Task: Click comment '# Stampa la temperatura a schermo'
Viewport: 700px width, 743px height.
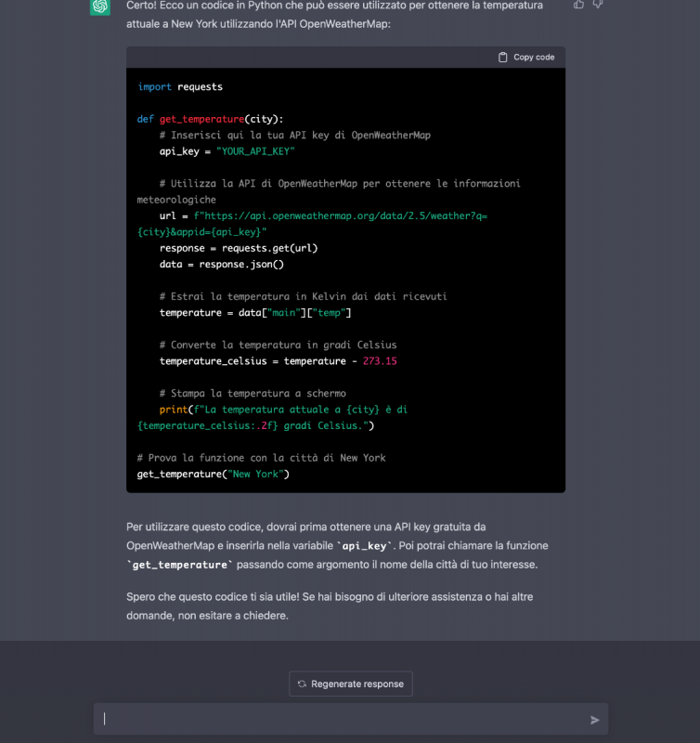Action: pyautogui.click(x=253, y=393)
